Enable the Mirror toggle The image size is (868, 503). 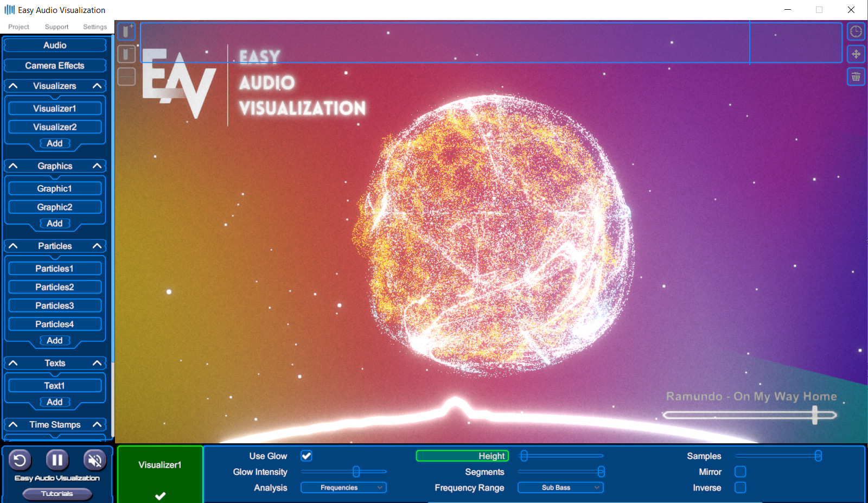pyautogui.click(x=741, y=472)
